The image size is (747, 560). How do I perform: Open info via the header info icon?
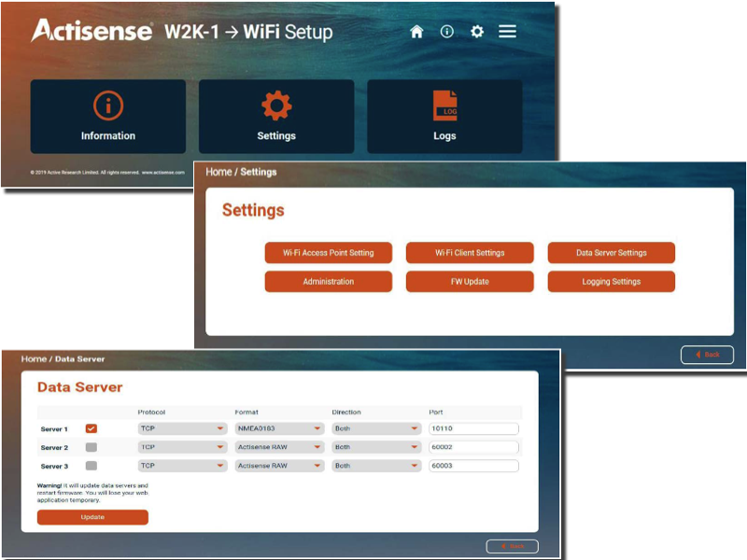(x=447, y=32)
